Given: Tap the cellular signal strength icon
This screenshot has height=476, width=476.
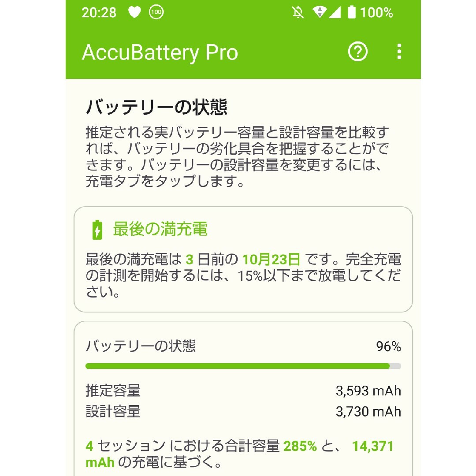Looking at the screenshot, I should [335, 13].
